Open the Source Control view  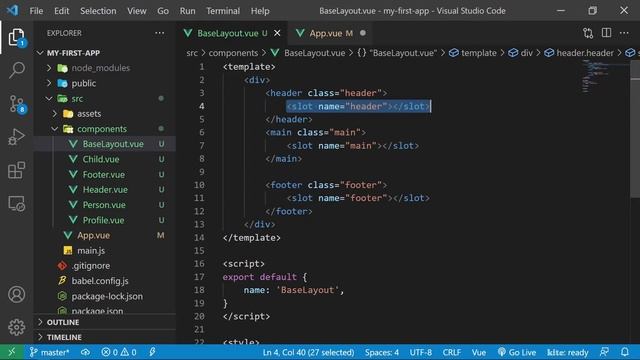pos(16,104)
